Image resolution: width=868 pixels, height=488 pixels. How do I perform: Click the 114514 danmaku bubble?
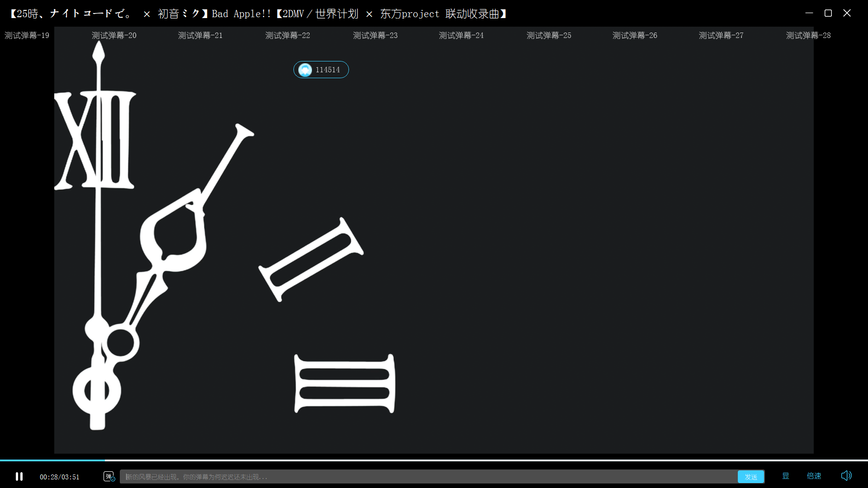(x=321, y=70)
